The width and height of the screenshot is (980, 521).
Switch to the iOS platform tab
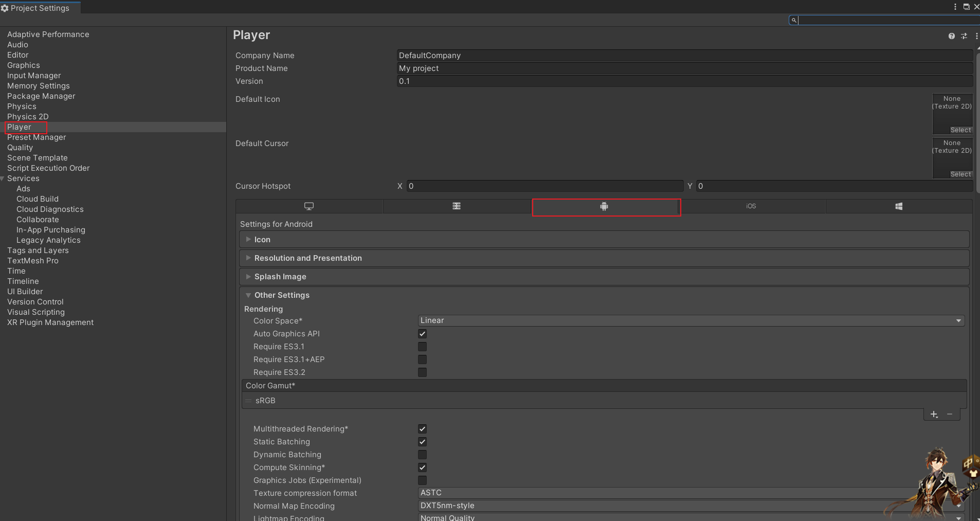coord(751,206)
